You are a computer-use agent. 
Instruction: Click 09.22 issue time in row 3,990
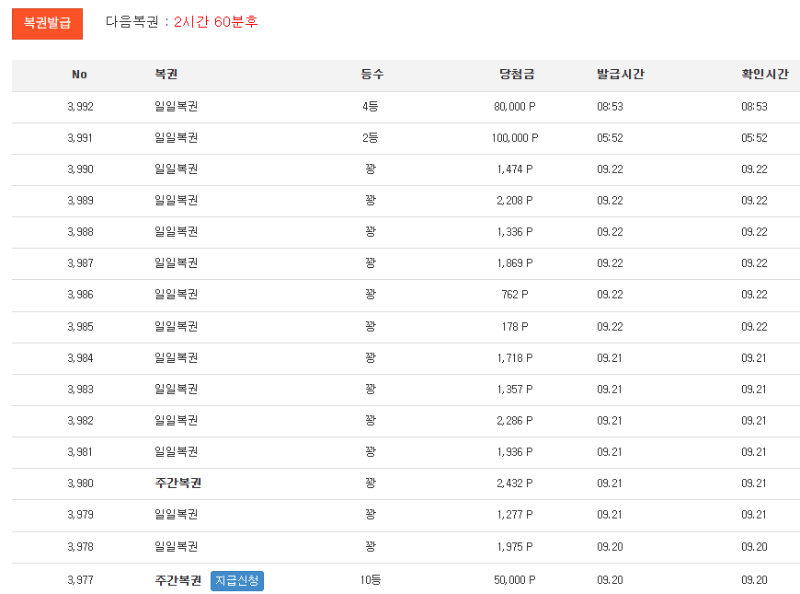(x=610, y=169)
